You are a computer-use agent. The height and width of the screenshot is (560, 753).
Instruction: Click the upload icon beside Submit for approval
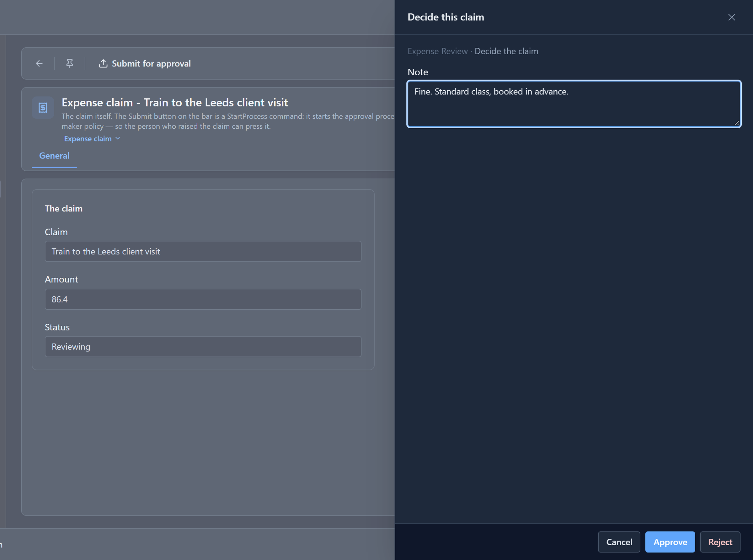click(x=103, y=63)
